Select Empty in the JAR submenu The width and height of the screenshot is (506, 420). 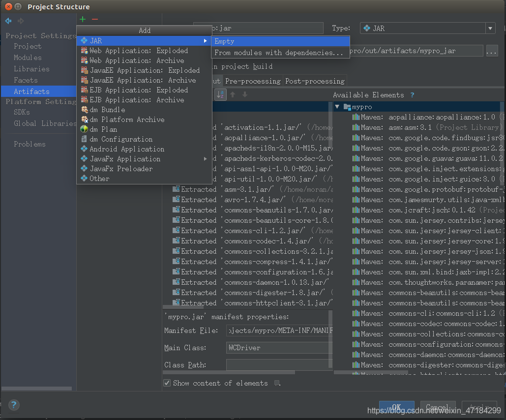(x=224, y=42)
